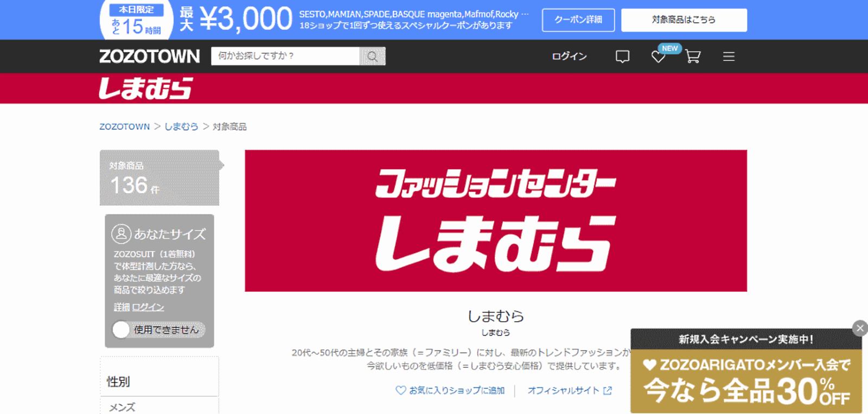Screen dimensions: 868x414
Task: Click the ログイン link in size panel
Action: 148,307
